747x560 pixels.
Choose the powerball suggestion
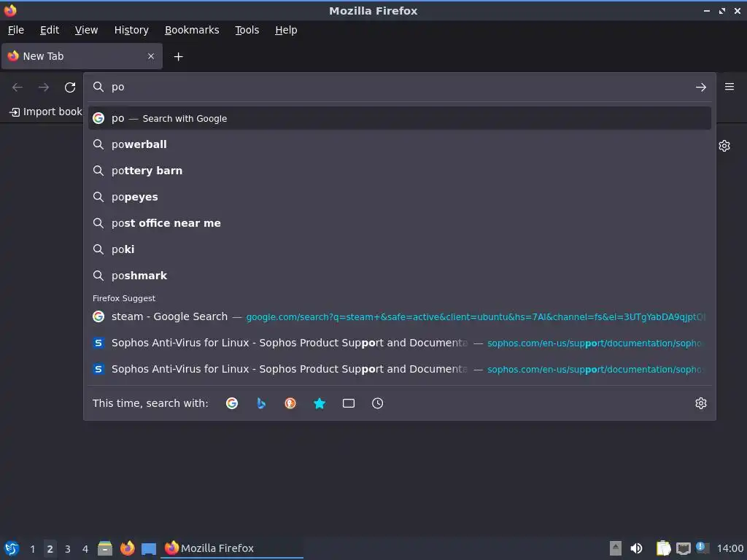(400, 144)
